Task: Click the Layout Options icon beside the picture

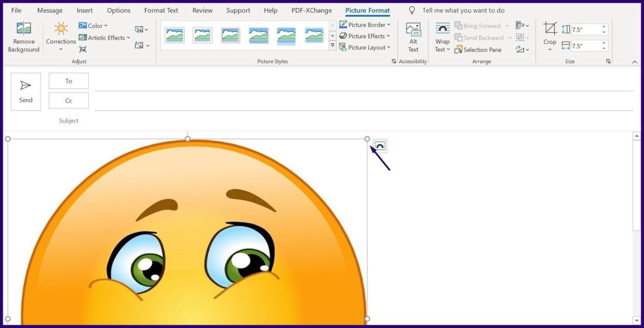Action: 380,146
